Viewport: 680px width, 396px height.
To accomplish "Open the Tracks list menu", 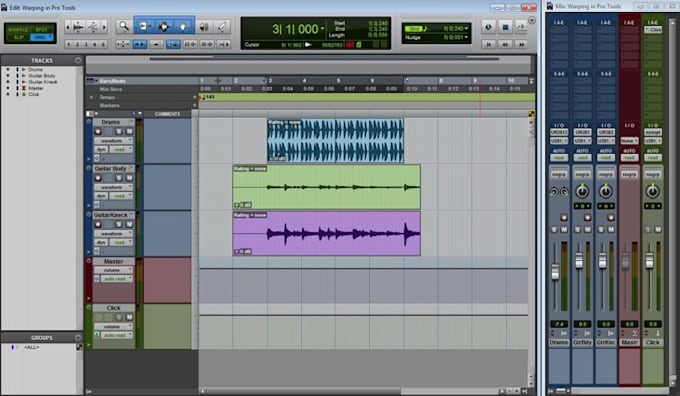I will tap(78, 60).
